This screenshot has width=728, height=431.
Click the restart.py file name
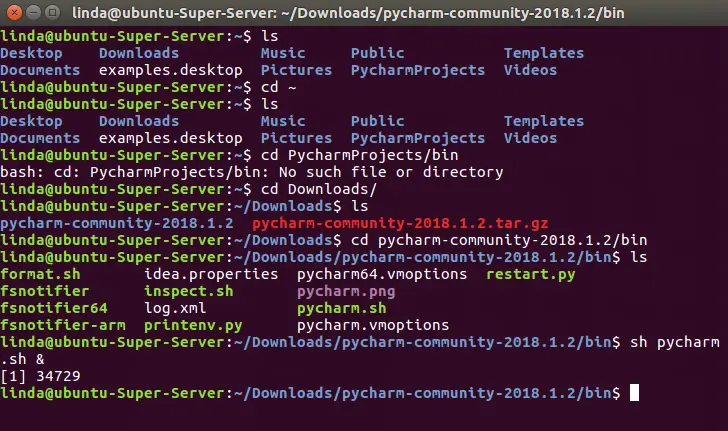pos(531,274)
